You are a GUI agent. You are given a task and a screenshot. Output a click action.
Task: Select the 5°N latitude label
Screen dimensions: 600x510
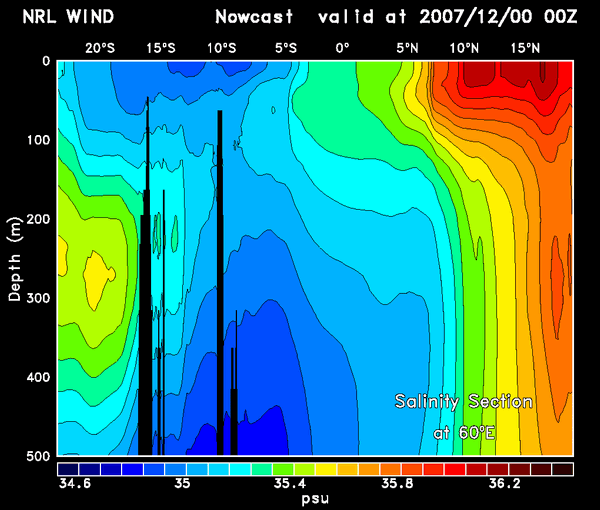coord(407,48)
